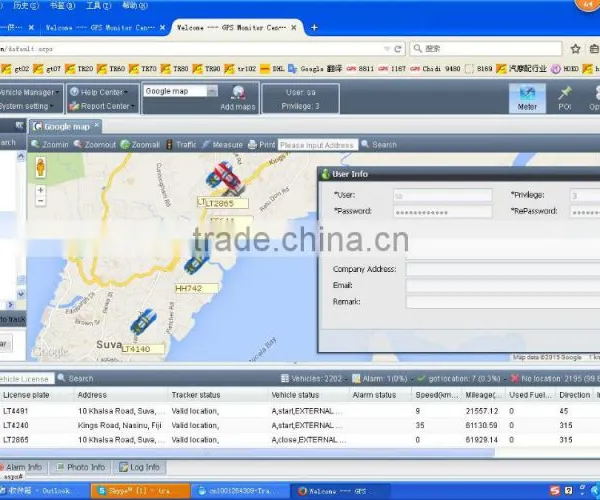Open a new browser tab
600x500 pixels.
[314, 28]
